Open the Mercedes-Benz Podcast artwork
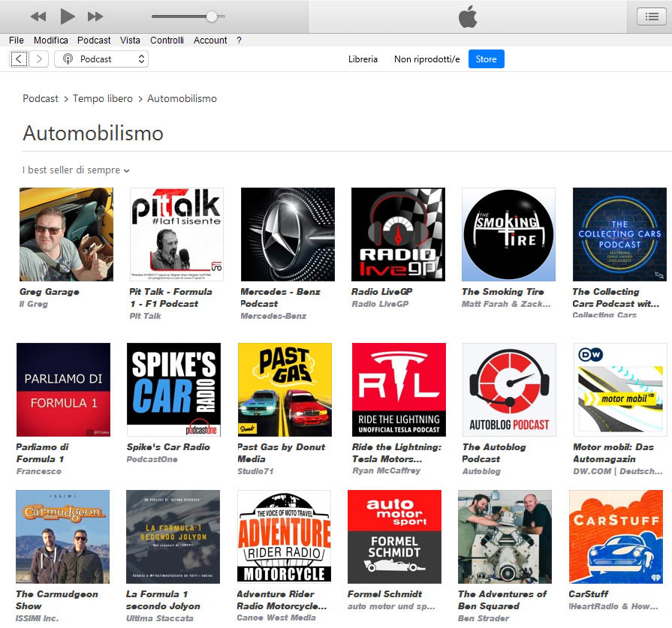 (288, 234)
